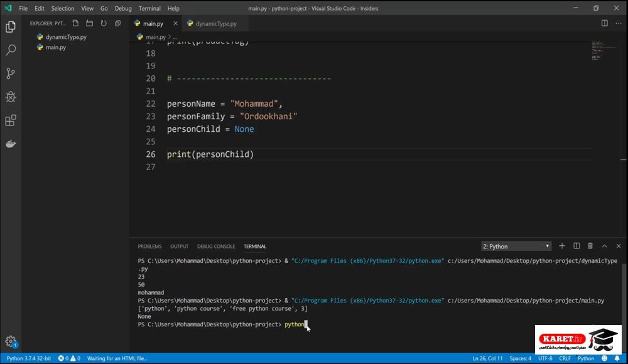The width and height of the screenshot is (628, 364).
Task: Click line 22 personName assignment
Action: tap(225, 104)
